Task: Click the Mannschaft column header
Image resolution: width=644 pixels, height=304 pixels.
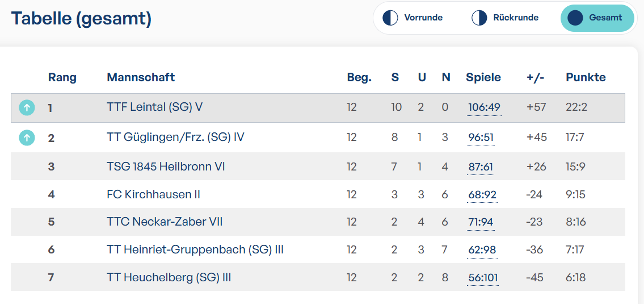Action: pyautogui.click(x=141, y=77)
